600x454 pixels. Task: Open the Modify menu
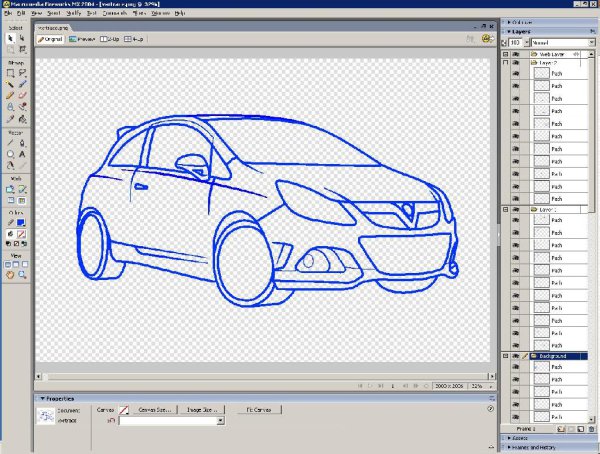73,13
